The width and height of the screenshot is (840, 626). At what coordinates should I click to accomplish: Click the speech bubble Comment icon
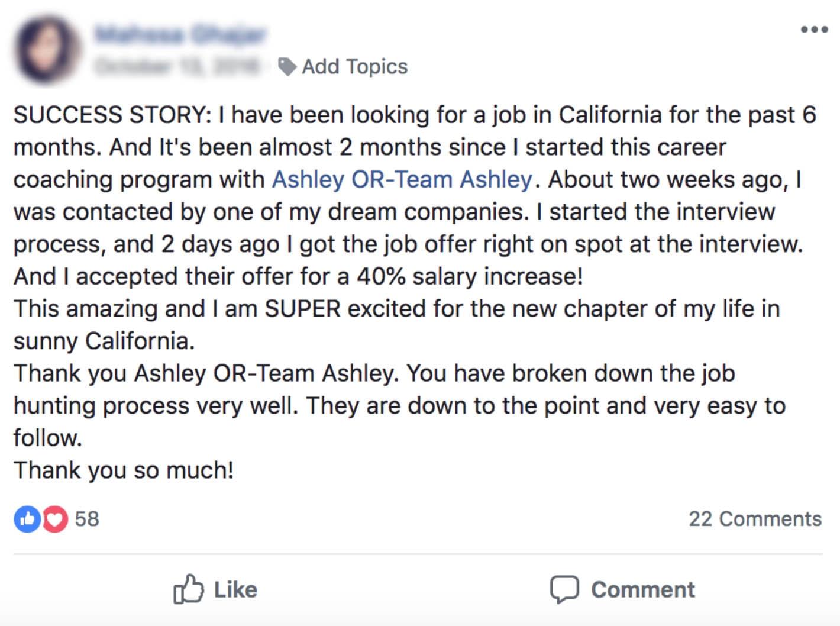point(564,589)
